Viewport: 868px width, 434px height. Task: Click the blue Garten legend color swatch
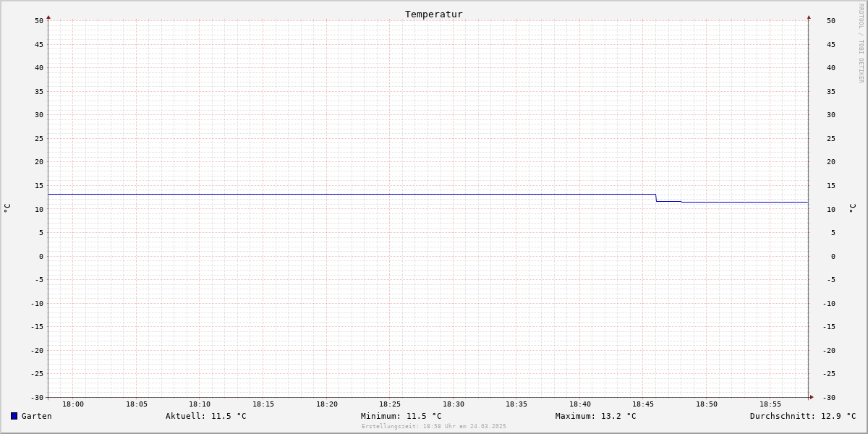pos(14,416)
